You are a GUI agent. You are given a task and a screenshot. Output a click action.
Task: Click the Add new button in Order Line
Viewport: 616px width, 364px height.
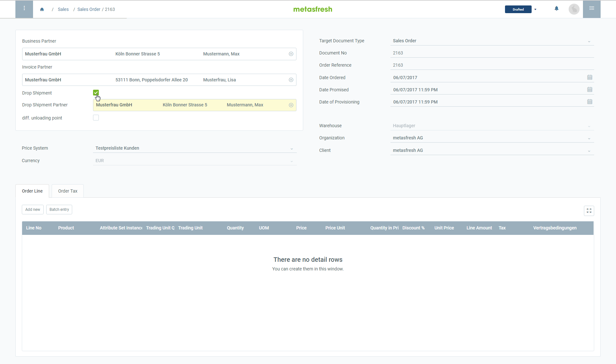tap(32, 209)
